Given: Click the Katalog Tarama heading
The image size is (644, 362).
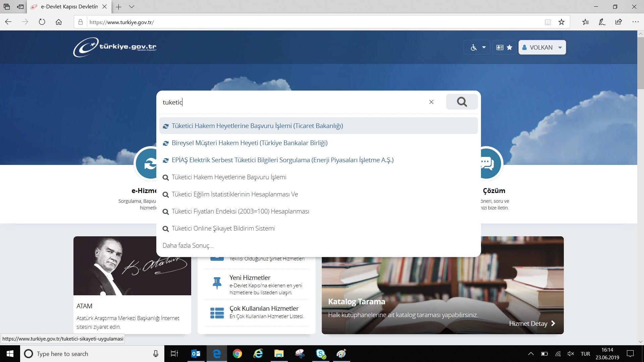Looking at the screenshot, I should [357, 301].
